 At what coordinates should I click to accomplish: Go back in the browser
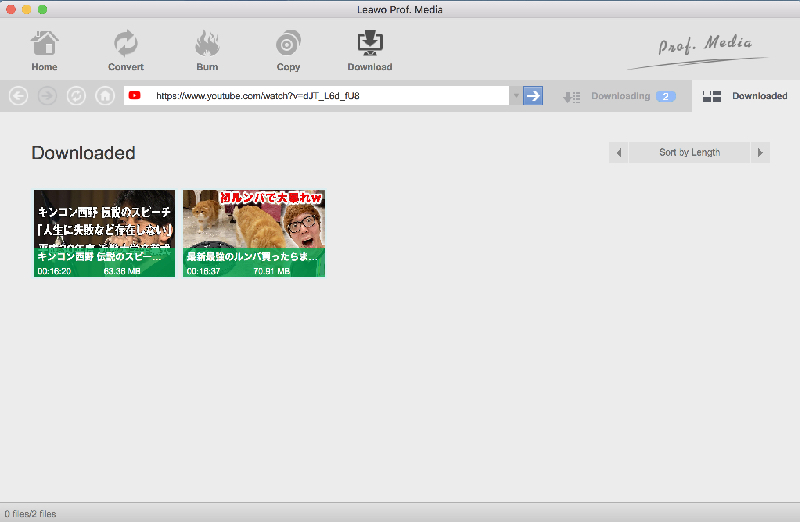pyautogui.click(x=18, y=96)
